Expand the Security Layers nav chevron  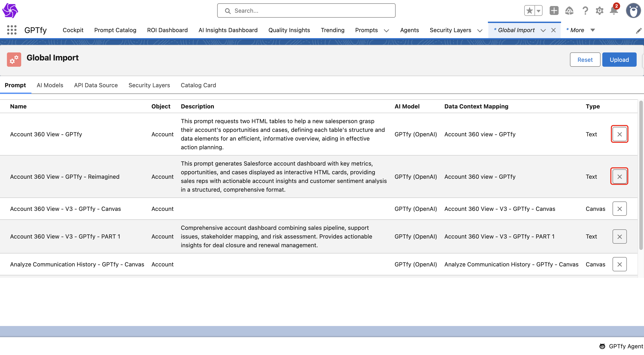pyautogui.click(x=479, y=31)
